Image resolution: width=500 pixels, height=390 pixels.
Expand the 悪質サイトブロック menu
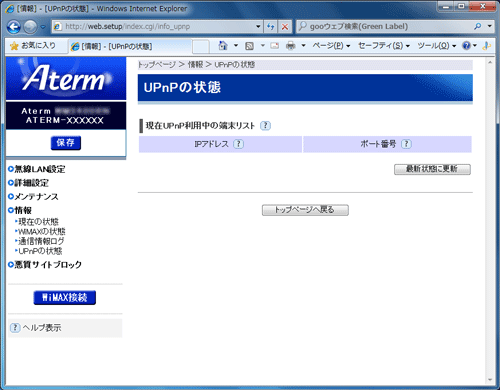pos(45,265)
